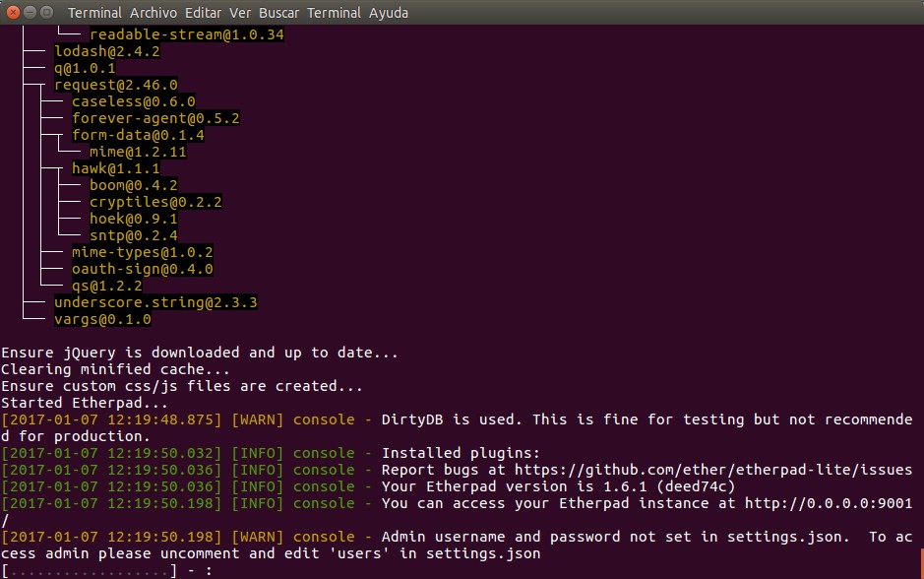The width and height of the screenshot is (924, 579).
Task: Open the Buscar menu
Action: coord(278,13)
